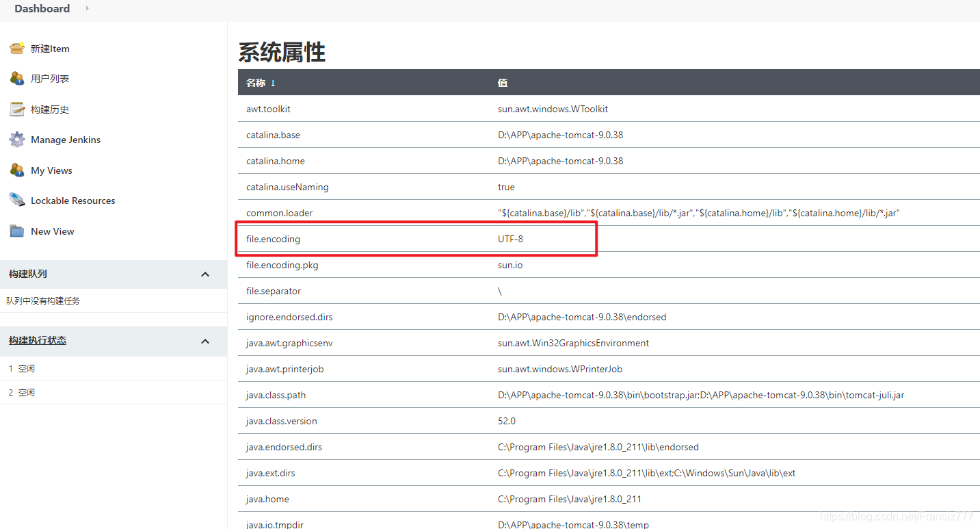
Task: Click the Manage Jenkins gear icon
Action: tap(16, 140)
